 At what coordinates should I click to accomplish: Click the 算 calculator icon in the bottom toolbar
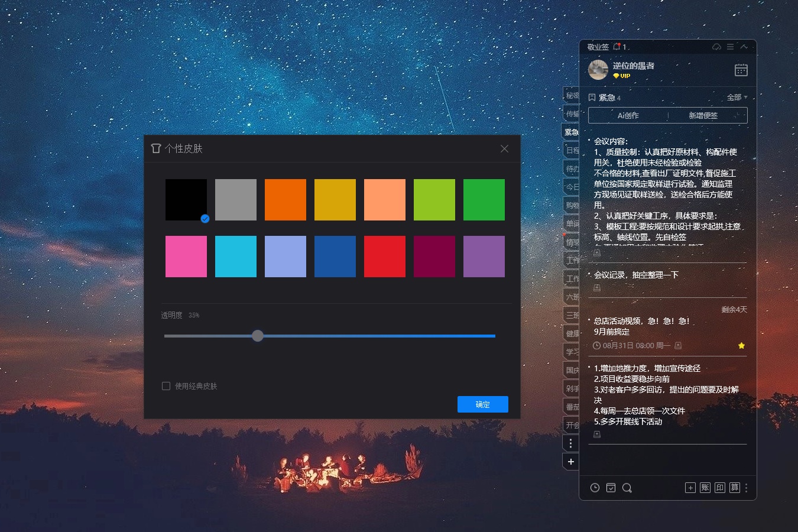click(x=734, y=488)
